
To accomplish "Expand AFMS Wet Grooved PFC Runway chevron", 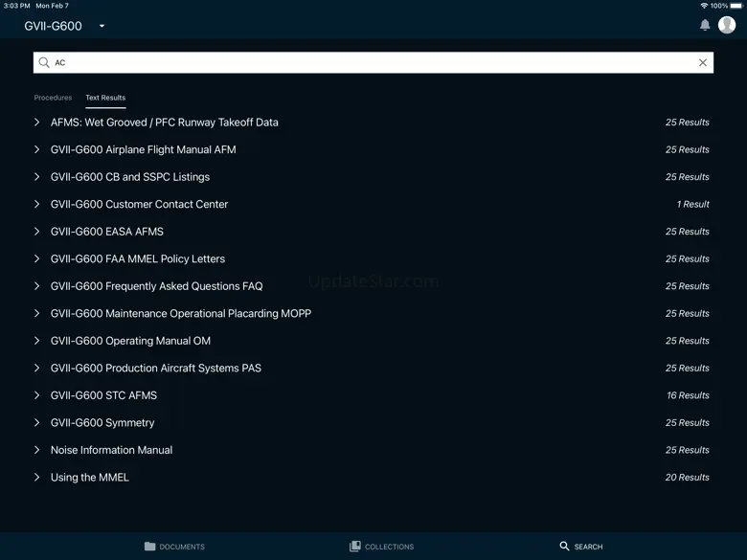I will (36, 123).
